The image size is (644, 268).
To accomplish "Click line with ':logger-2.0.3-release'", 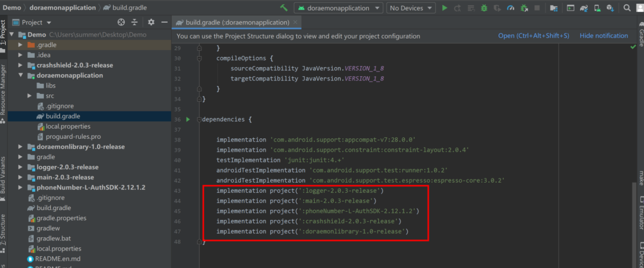I will tap(300, 190).
